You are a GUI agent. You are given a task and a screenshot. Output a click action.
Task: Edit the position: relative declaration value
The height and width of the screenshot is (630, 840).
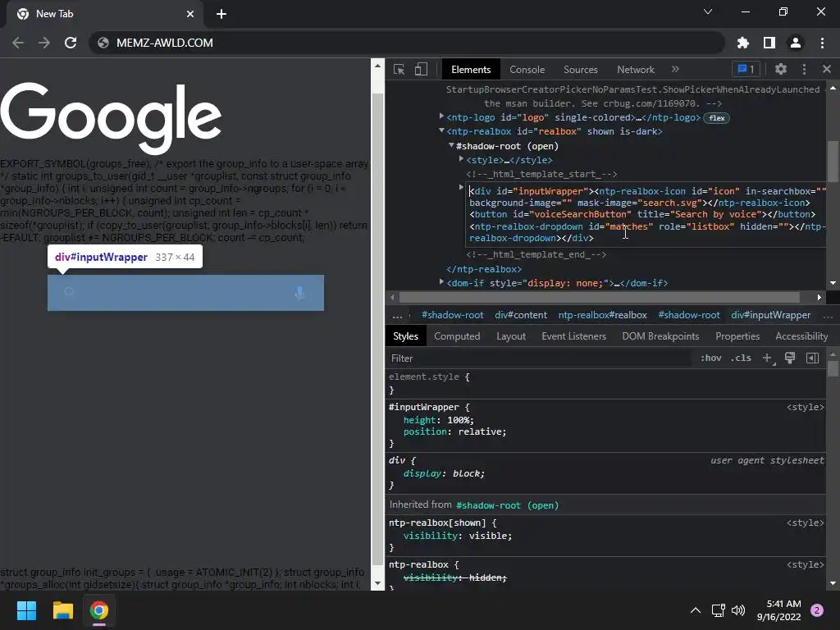[x=481, y=431]
